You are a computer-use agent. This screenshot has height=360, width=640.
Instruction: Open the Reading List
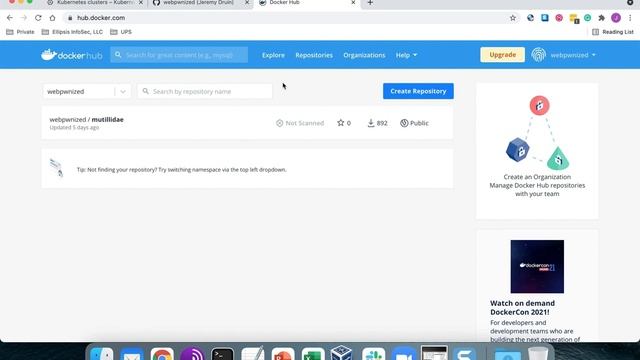(613, 32)
